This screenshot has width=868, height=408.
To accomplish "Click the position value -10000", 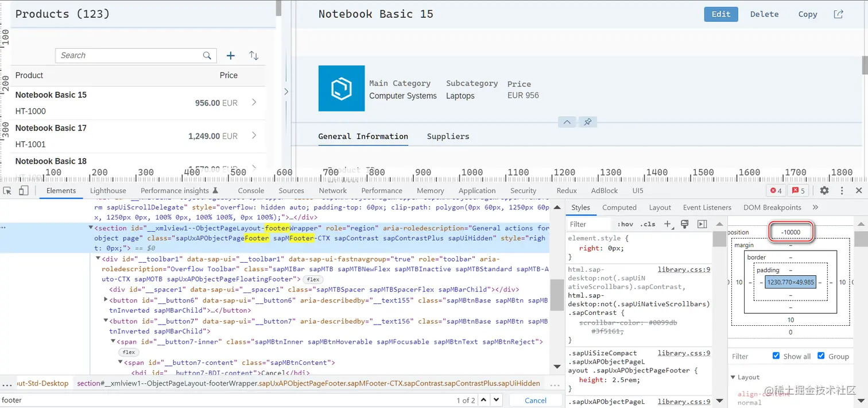I will pyautogui.click(x=791, y=232).
